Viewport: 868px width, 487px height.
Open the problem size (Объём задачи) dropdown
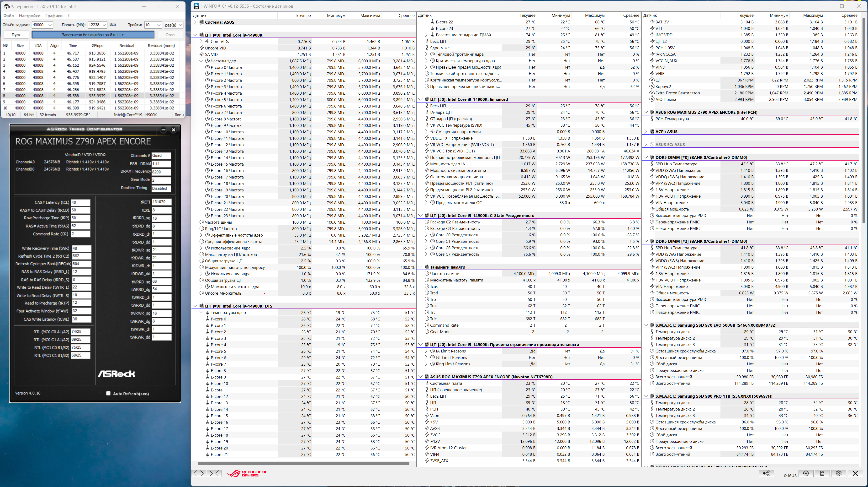50,25
